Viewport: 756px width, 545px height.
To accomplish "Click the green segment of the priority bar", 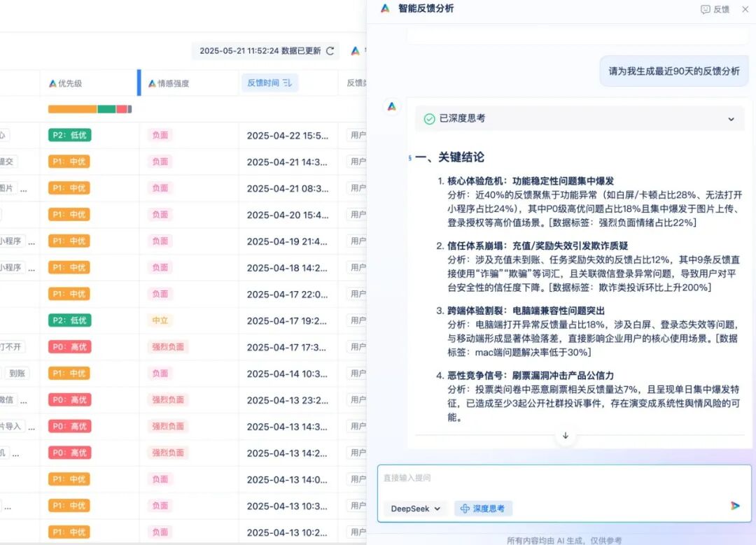I will click(106, 109).
